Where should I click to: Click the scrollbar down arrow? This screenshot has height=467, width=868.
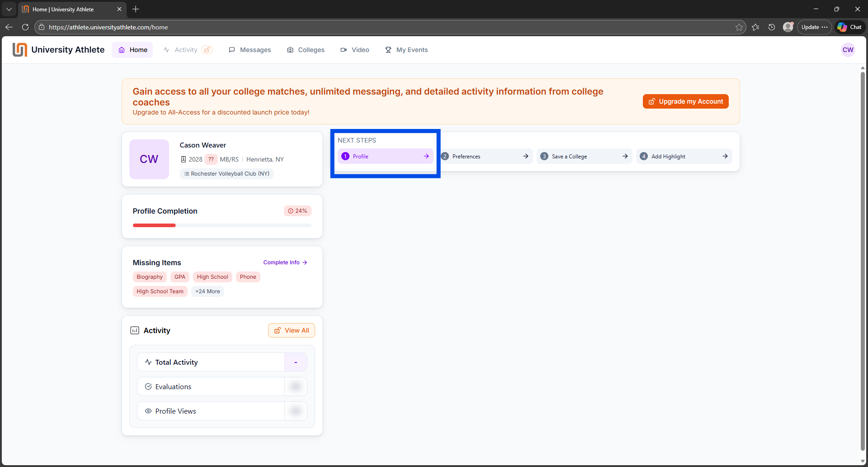click(863, 461)
